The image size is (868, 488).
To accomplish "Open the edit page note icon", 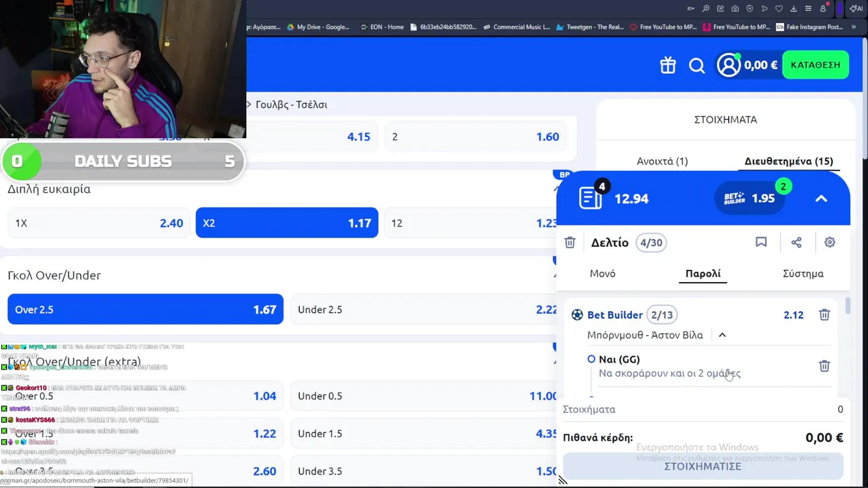I will click(720, 9).
